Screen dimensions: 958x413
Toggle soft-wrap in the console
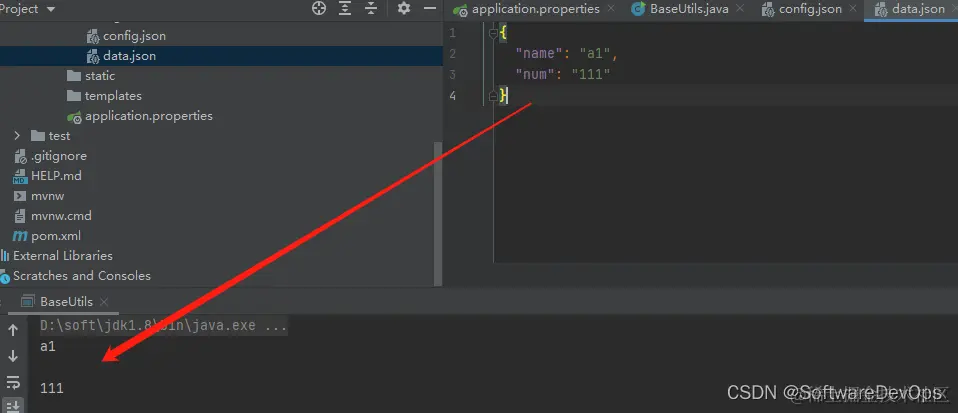coord(13,382)
